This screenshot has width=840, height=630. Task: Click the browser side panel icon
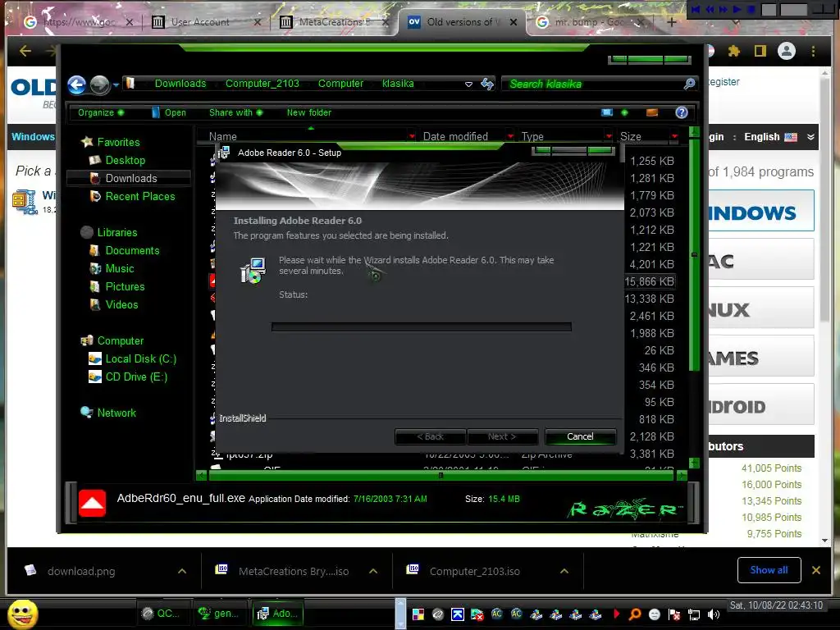click(x=760, y=51)
